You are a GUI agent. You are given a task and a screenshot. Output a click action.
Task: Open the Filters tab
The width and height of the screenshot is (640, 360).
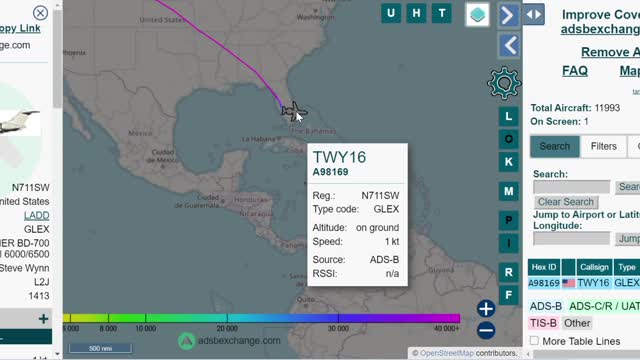point(604,146)
